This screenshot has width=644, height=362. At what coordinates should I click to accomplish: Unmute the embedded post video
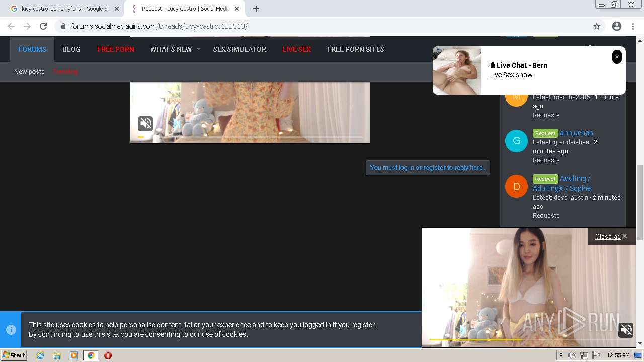(145, 123)
